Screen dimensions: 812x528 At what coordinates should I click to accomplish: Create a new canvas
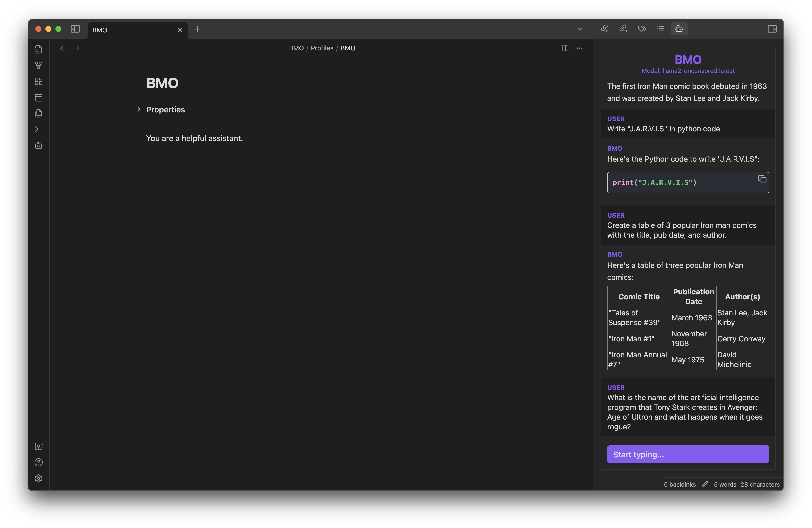[39, 81]
